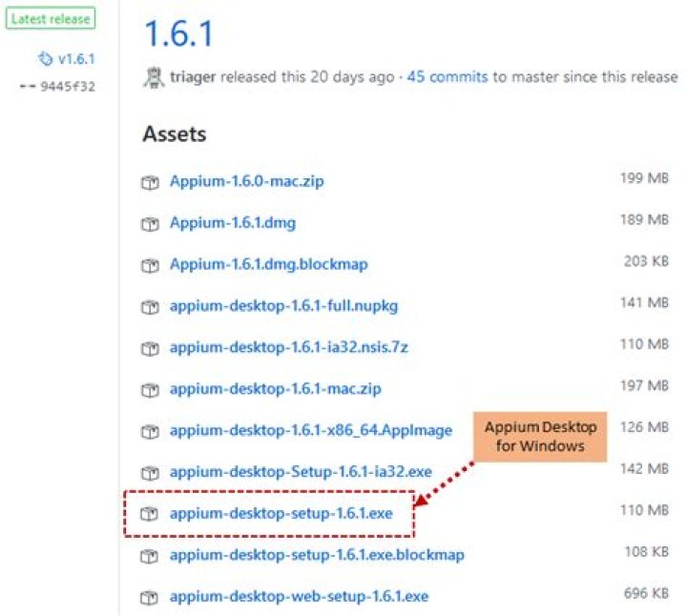This screenshot has height=616, width=687.
Task: Click package icon beside the full.nupkg file
Action: point(150,307)
